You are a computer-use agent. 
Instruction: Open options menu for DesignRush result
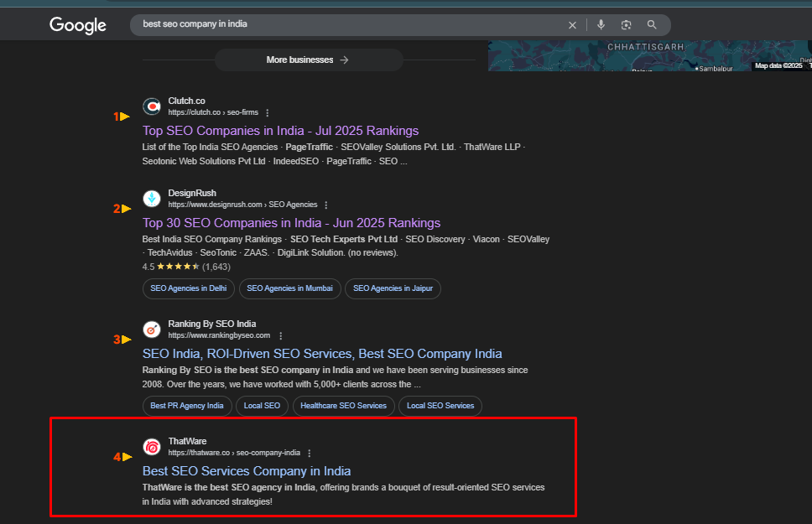click(326, 205)
